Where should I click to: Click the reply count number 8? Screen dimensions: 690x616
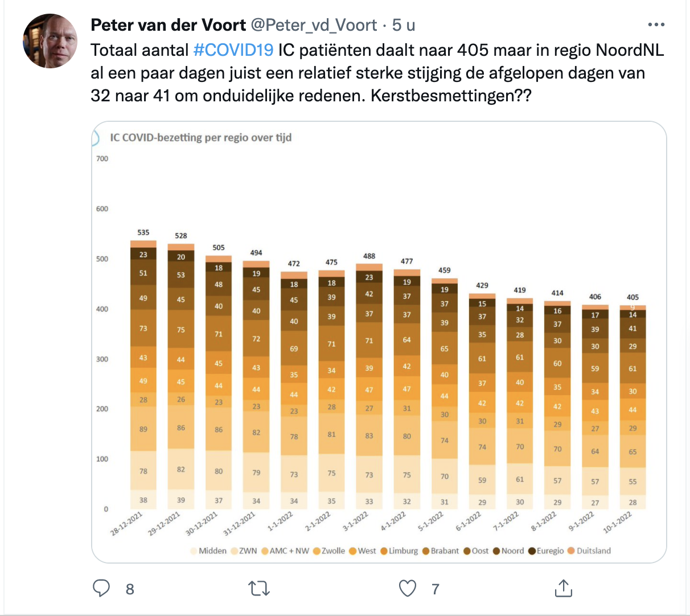130,589
